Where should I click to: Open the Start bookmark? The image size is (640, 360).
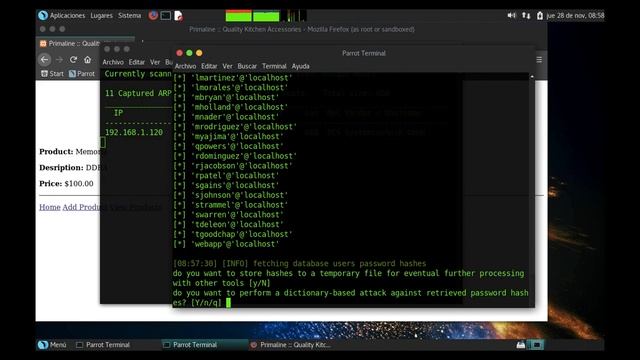click(x=52, y=74)
